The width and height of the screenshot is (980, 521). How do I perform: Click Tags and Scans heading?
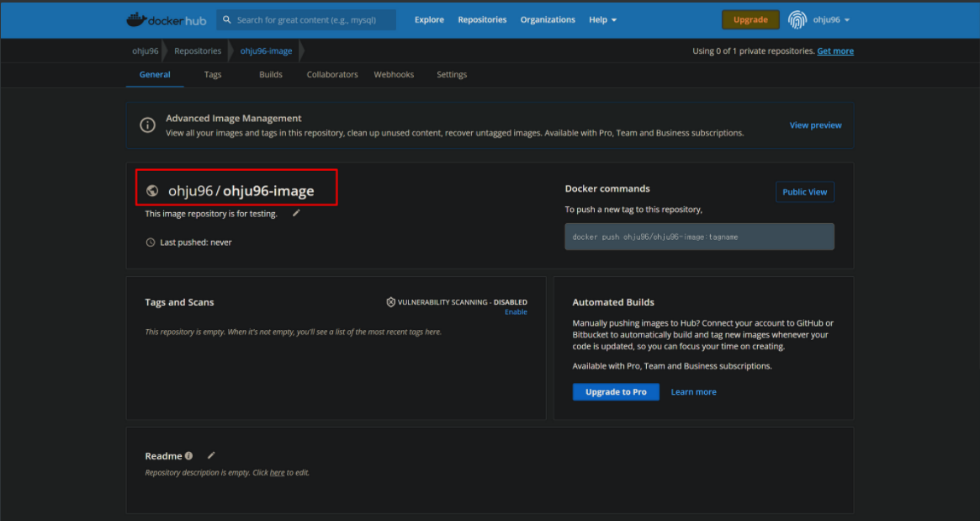coord(179,302)
